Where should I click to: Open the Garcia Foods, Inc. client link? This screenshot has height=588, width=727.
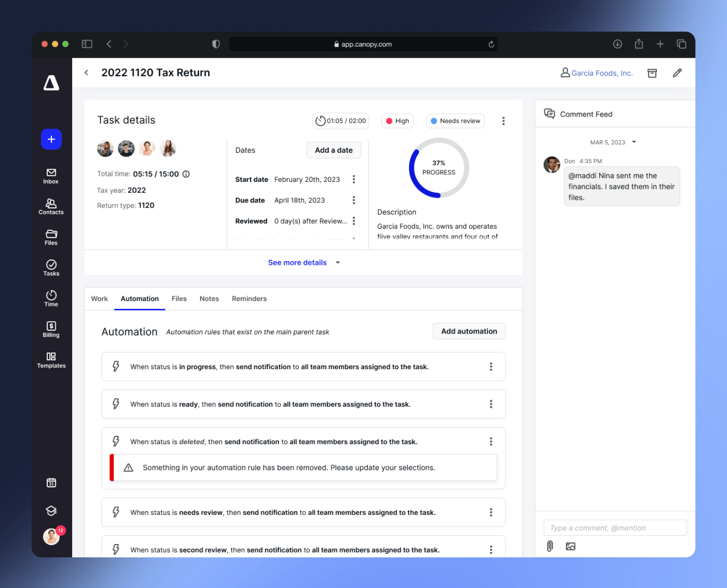pos(597,73)
